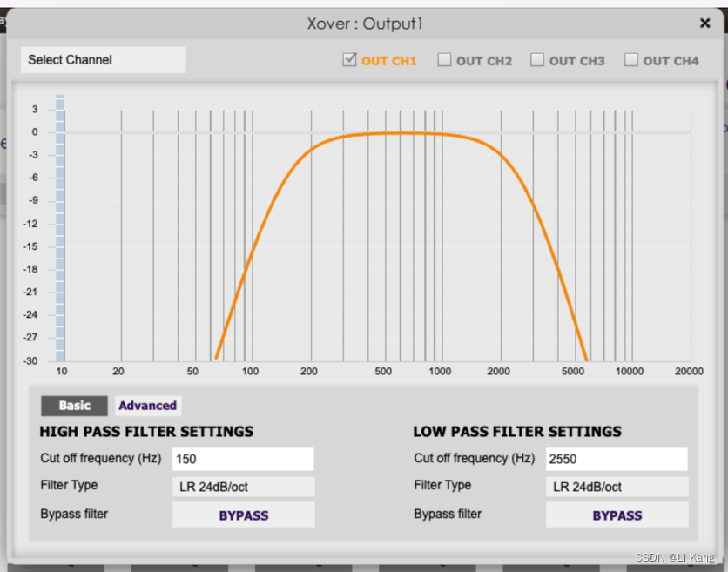Click the LOW PASS FILTER SETTINGS heading
Screen dimensions: 728x572
pos(517,432)
